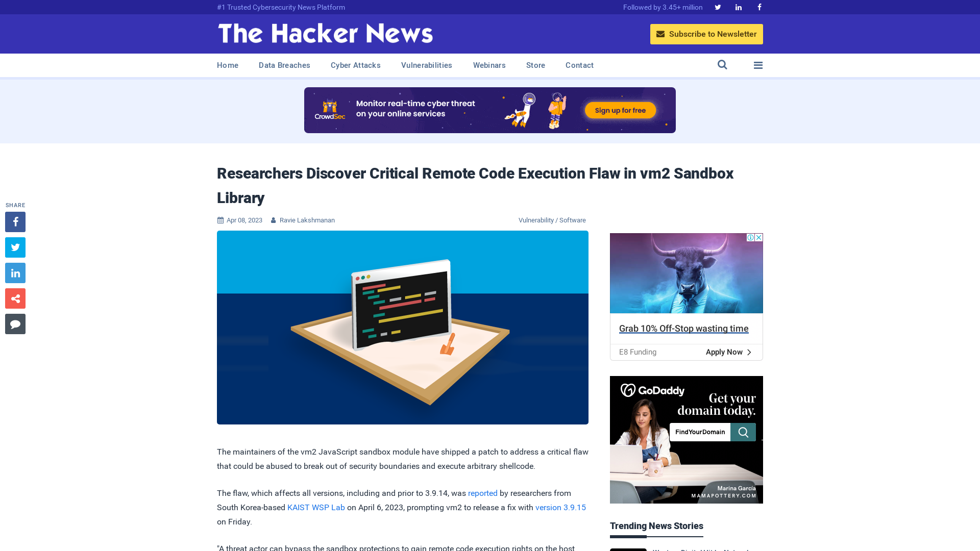The height and width of the screenshot is (551, 980).
Task: Click the Store navigation menu item
Action: click(x=535, y=65)
